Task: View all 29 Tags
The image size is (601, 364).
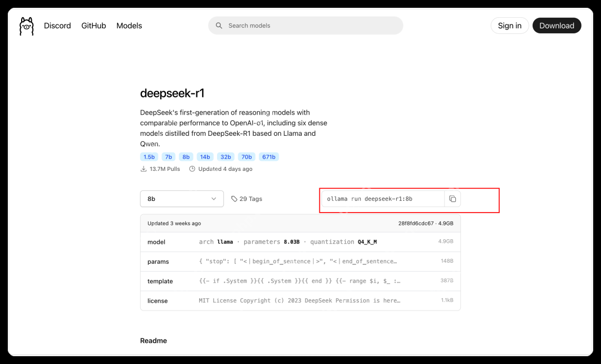Action: pyautogui.click(x=247, y=199)
